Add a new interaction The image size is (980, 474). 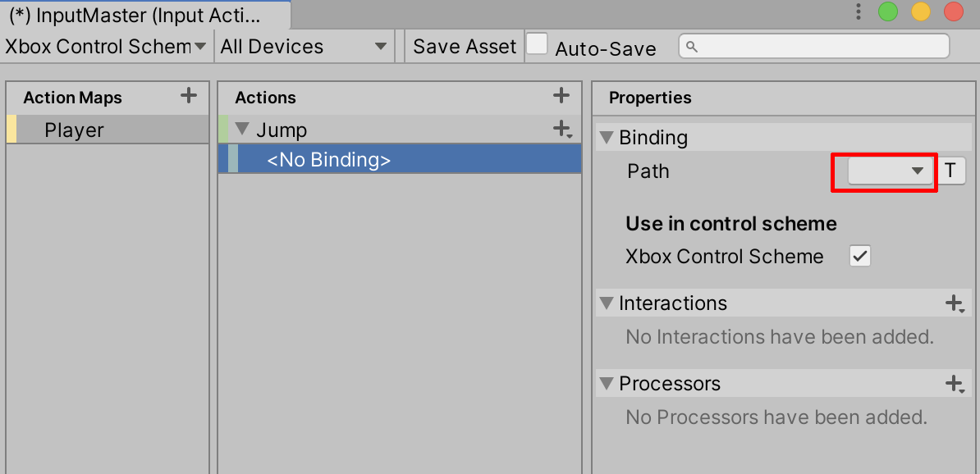[x=955, y=303]
